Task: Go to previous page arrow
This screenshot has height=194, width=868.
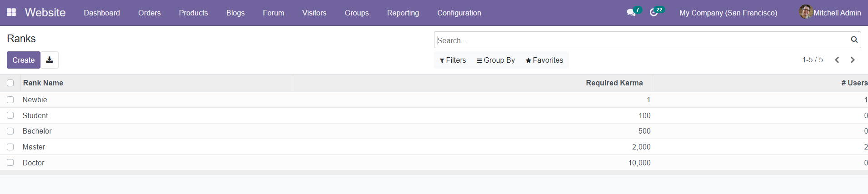Action: (837, 60)
